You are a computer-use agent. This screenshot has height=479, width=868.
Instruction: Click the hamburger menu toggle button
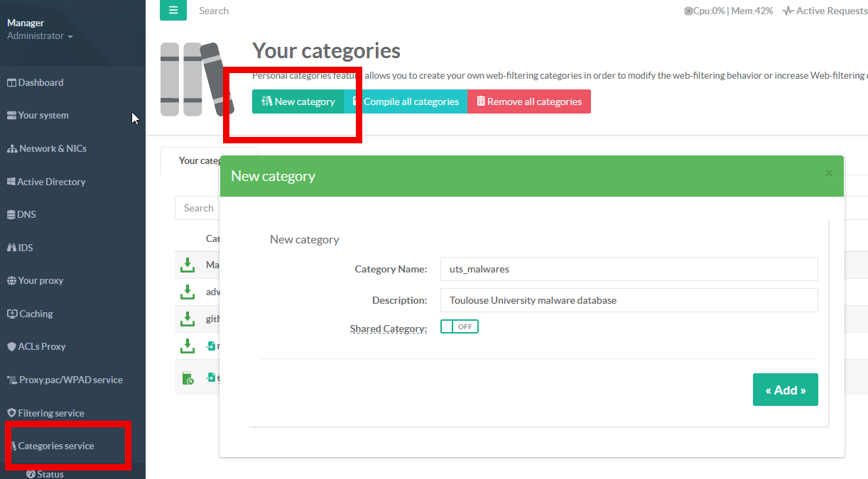[173, 11]
